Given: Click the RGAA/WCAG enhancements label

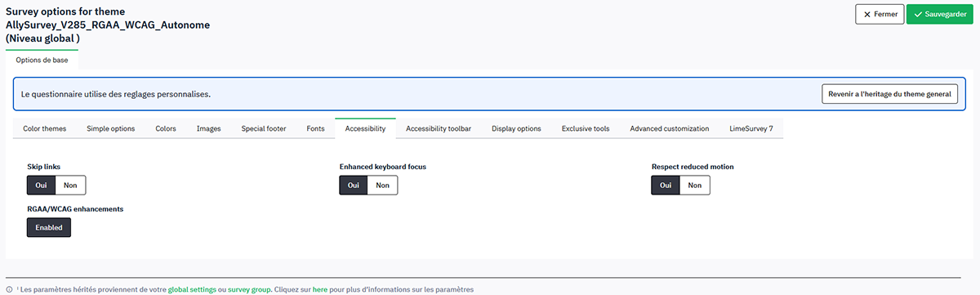Looking at the screenshot, I should [75, 209].
